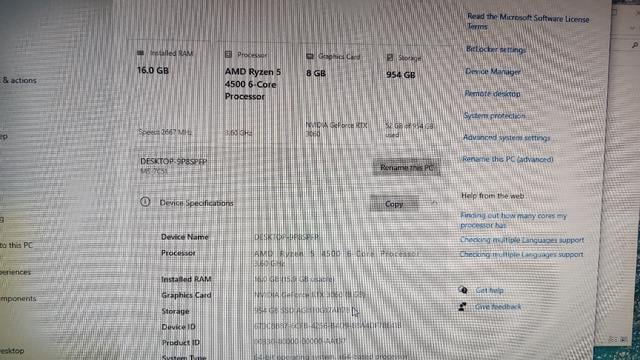The width and height of the screenshot is (640, 360).
Task: Click the '3.60 GHz' processor card text
Action: (x=238, y=133)
